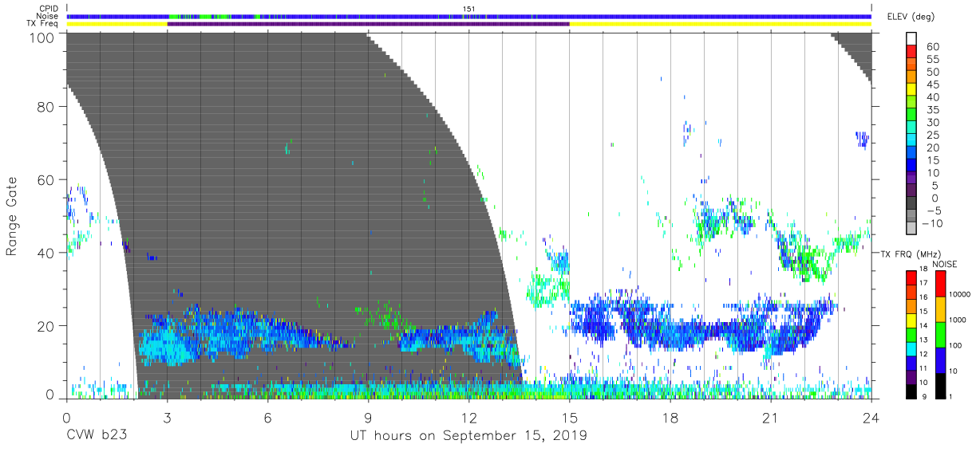
Task: Click the 10000 label on NOISE scale
Action: click(960, 294)
